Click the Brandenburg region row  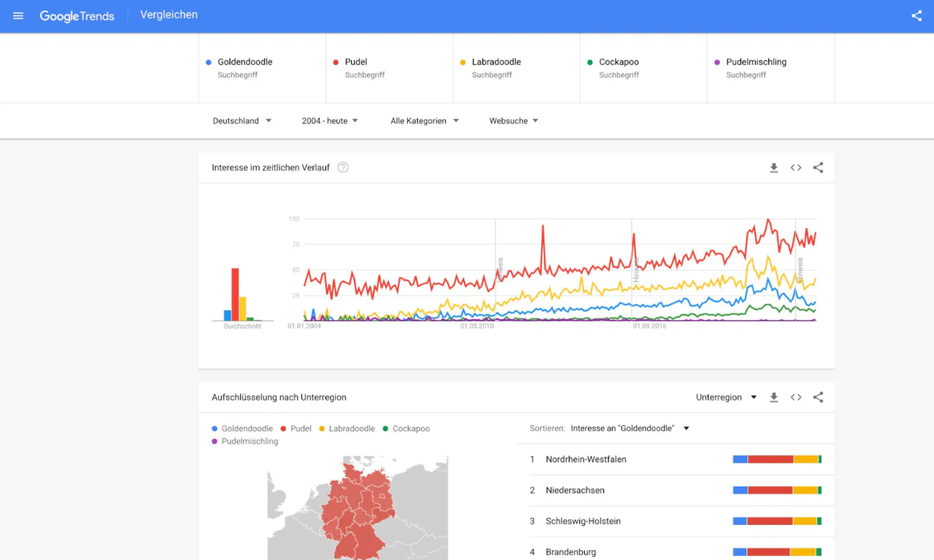coord(675,552)
